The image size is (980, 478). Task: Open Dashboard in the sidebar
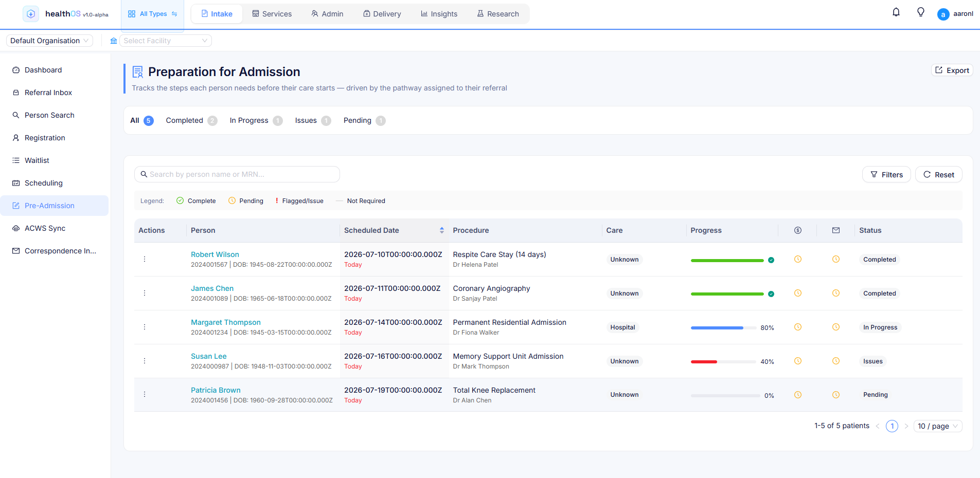click(55, 70)
